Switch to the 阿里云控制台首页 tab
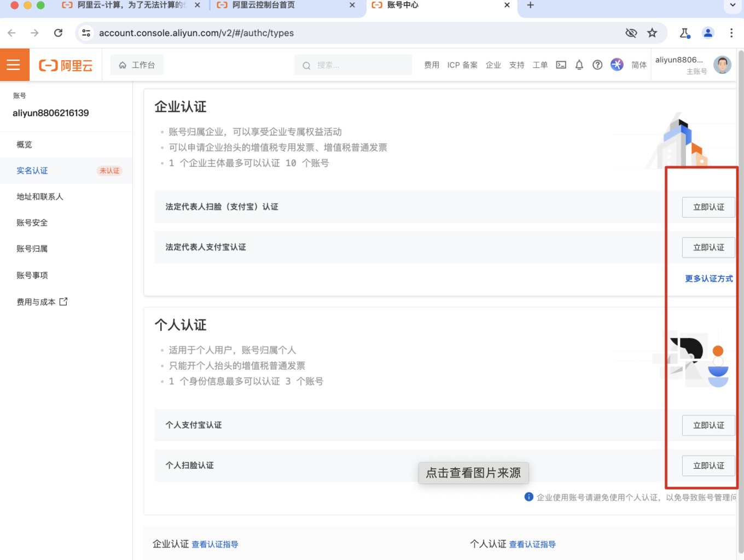Viewport: 744px width, 560px height. coord(264,5)
